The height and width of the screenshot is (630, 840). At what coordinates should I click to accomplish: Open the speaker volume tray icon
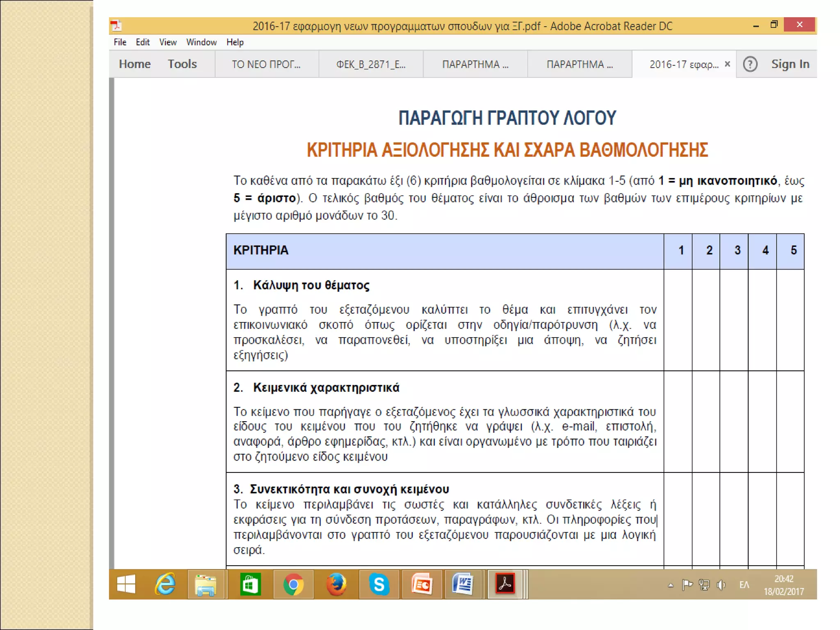coord(721,585)
